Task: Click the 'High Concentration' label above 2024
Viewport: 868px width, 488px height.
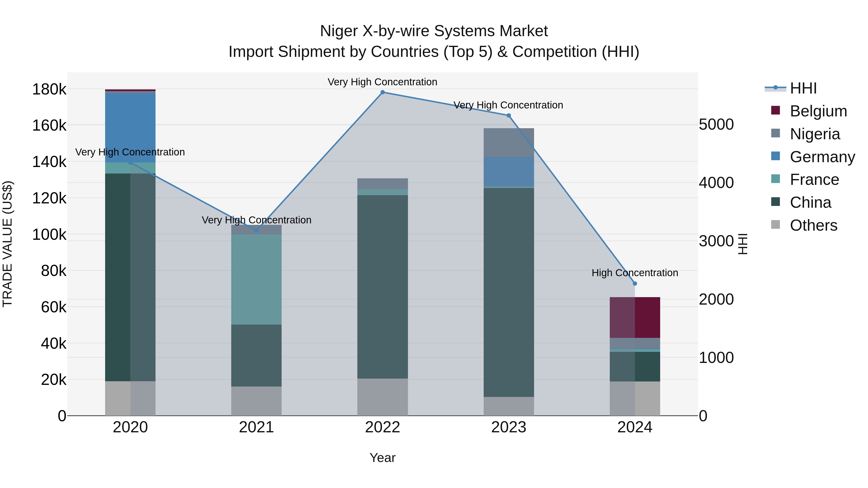Action: click(635, 273)
